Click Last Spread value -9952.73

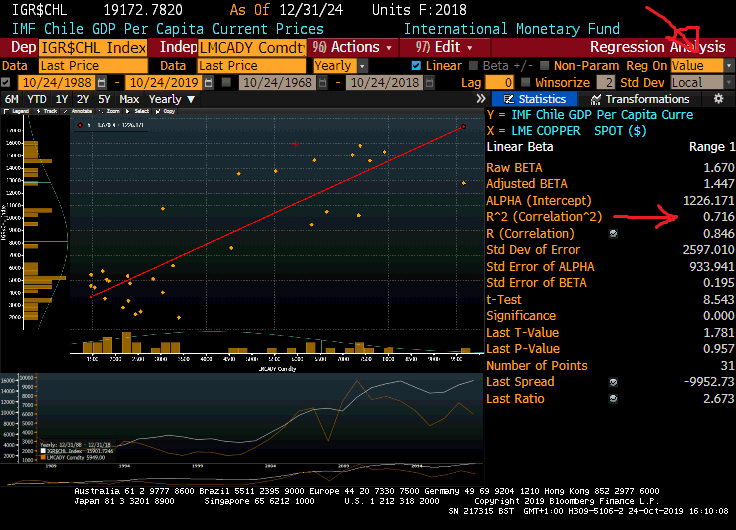click(x=709, y=382)
